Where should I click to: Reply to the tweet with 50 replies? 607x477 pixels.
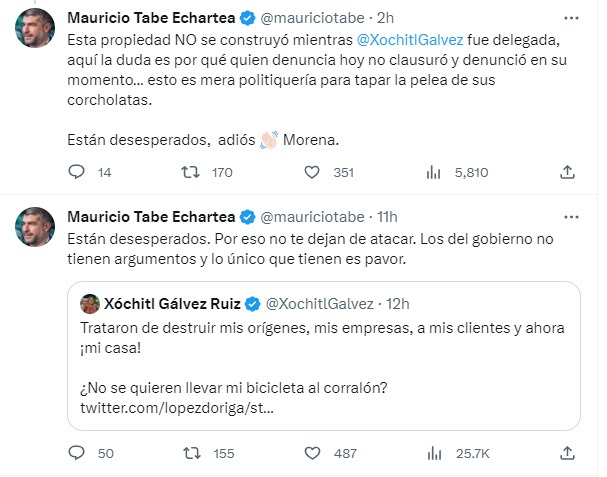pyautogui.click(x=78, y=453)
